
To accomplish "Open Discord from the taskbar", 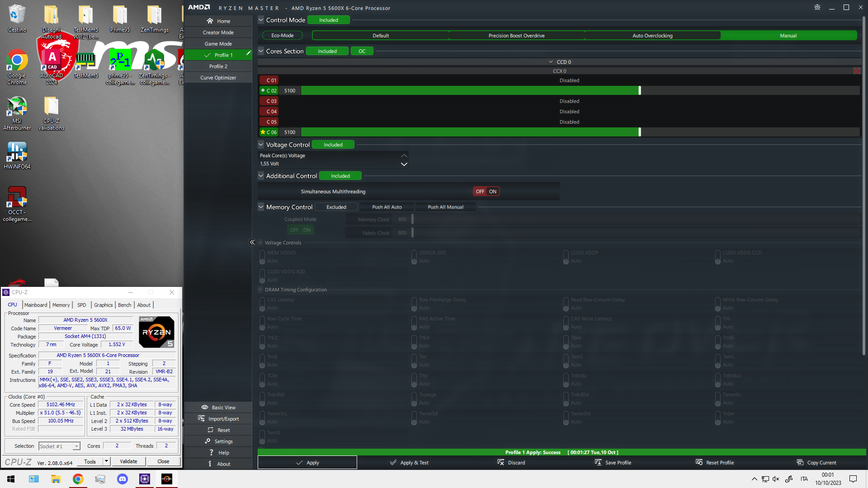I will [123, 479].
